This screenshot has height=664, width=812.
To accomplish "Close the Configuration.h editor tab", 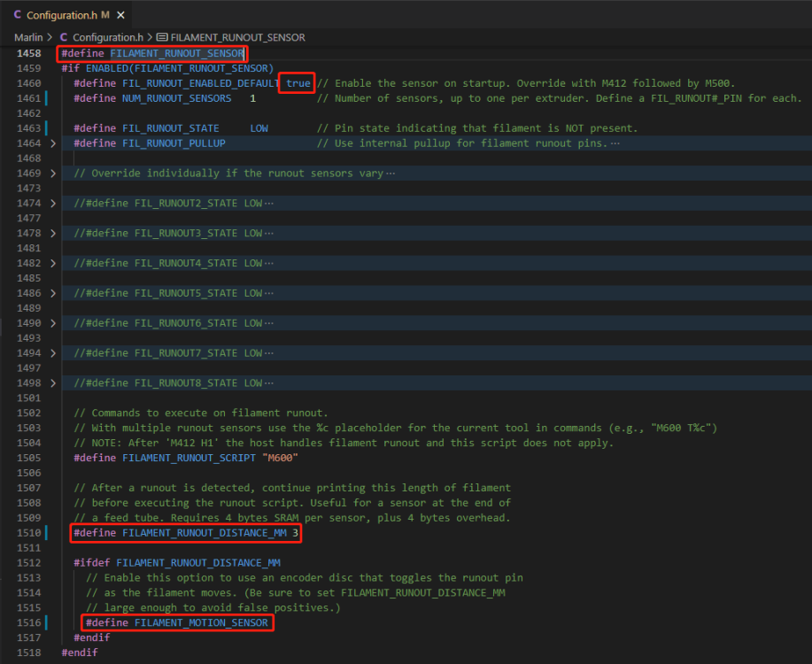I will pos(120,15).
